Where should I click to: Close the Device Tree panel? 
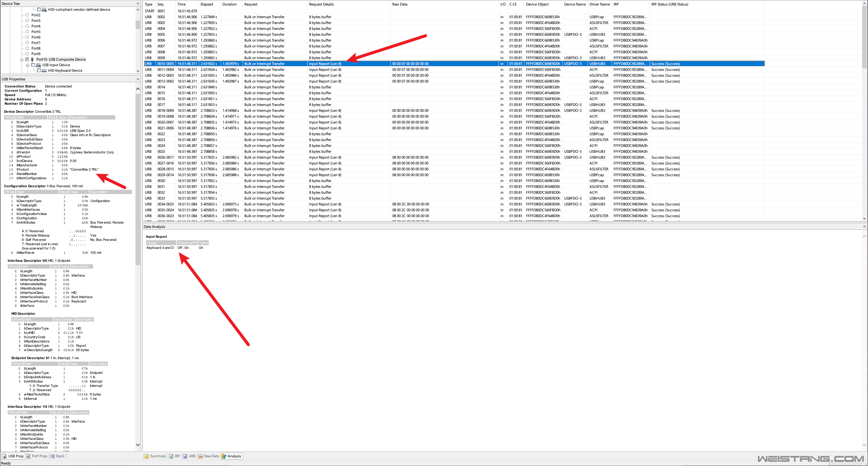pyautogui.click(x=137, y=3)
